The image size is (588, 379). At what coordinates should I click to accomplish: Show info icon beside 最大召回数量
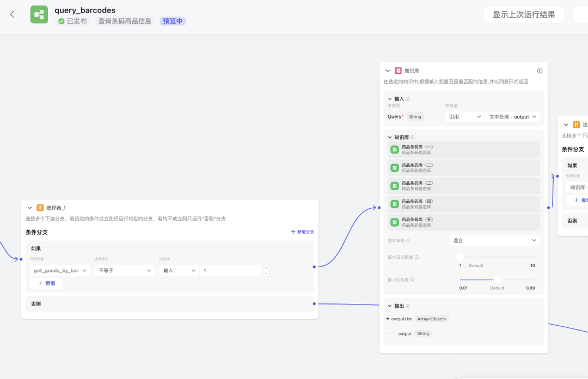416,257
